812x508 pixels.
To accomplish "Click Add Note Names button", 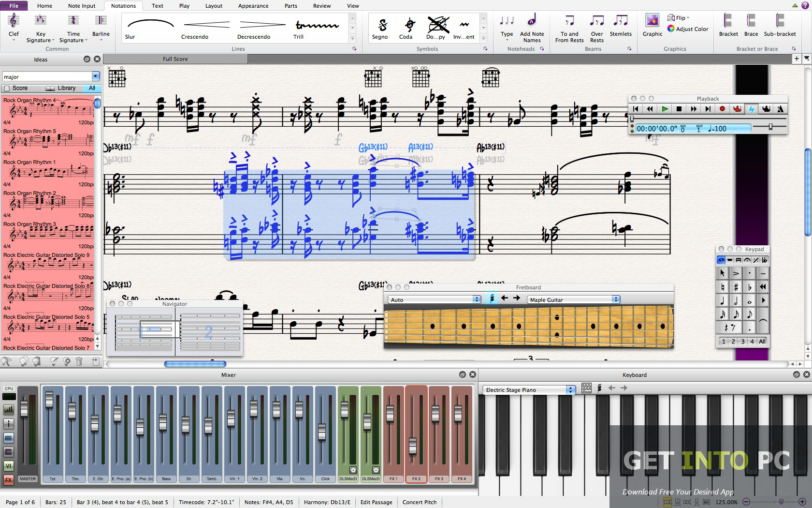I will tap(532, 29).
